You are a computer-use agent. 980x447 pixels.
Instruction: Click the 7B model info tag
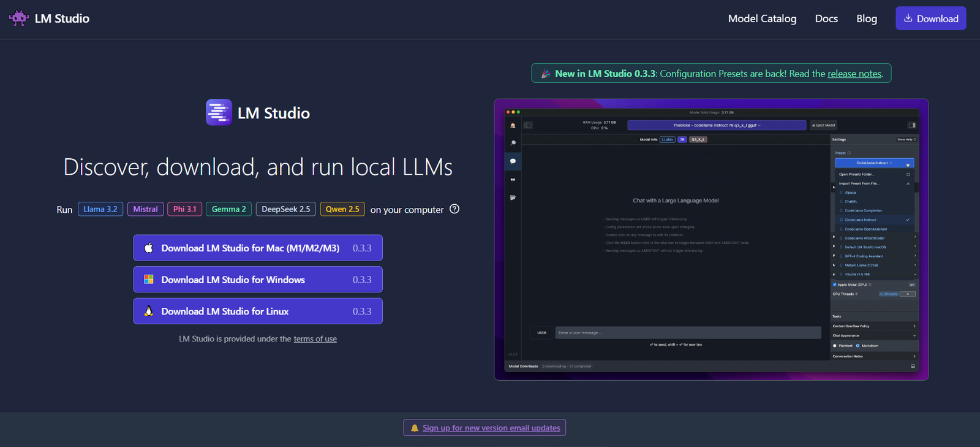pos(682,139)
